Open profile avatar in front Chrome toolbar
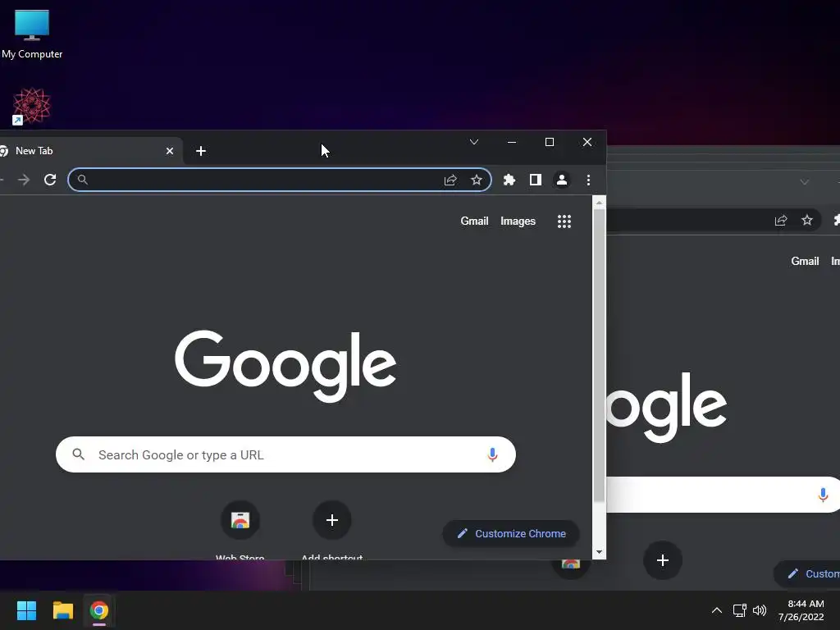The height and width of the screenshot is (630, 840). 561,180
